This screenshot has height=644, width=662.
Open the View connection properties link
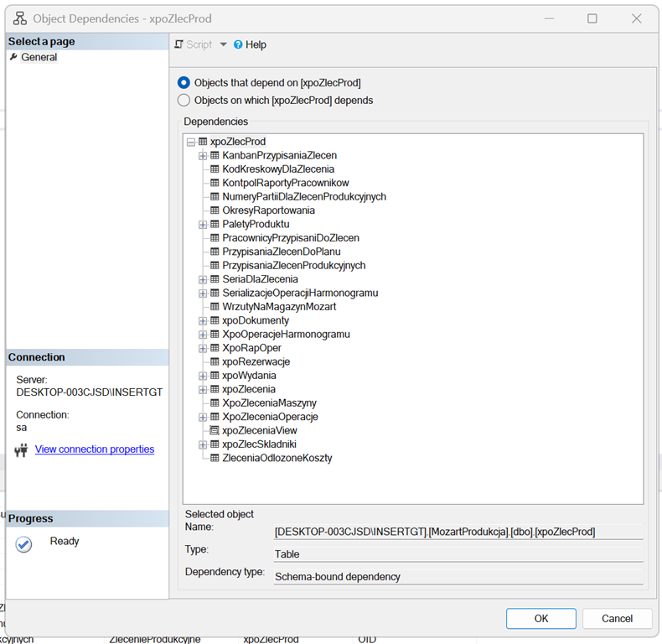coord(95,449)
